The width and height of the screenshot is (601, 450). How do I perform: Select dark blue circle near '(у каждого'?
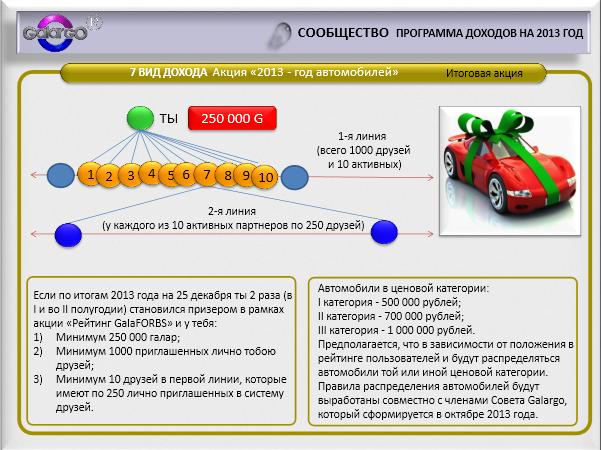68,235
